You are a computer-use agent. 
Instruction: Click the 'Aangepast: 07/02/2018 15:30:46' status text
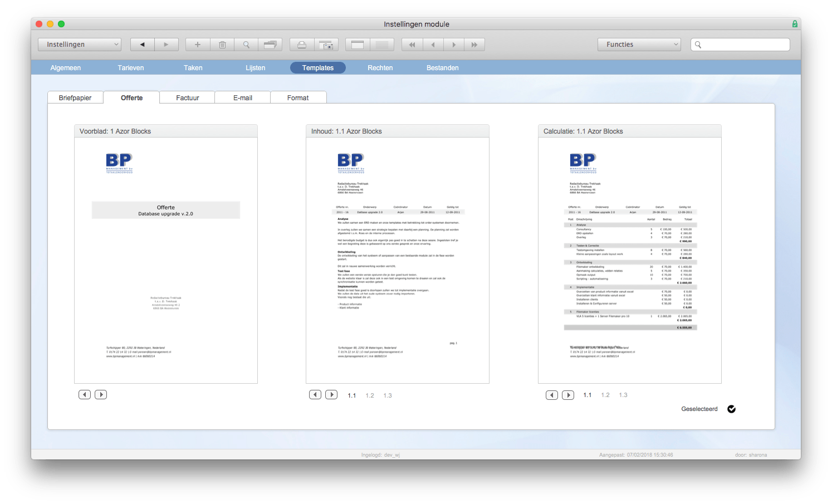click(636, 455)
